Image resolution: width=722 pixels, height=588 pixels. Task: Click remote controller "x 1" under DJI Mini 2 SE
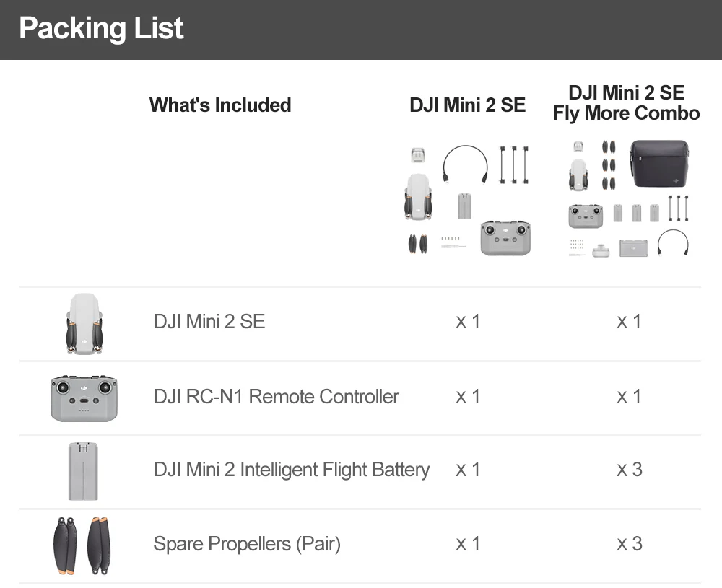point(468,397)
